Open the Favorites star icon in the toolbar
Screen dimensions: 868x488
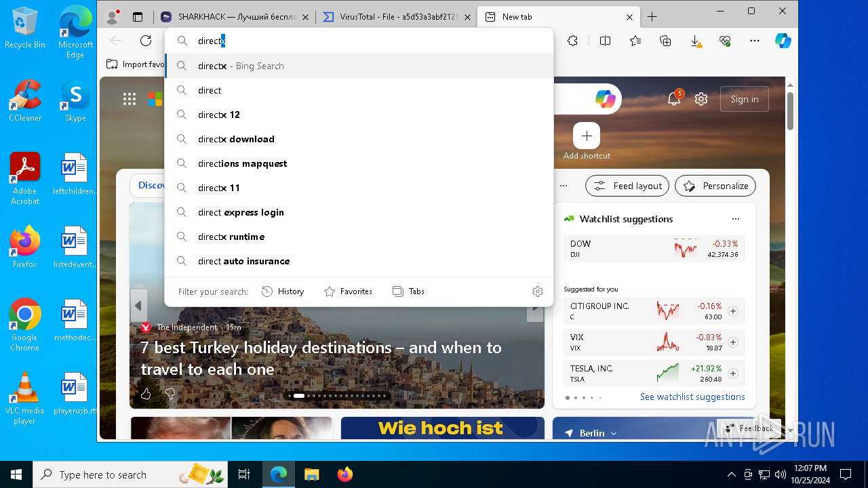pos(635,41)
